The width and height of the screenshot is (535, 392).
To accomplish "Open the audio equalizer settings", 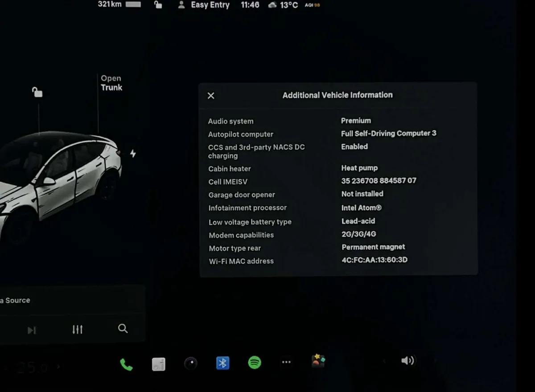I will 78,330.
